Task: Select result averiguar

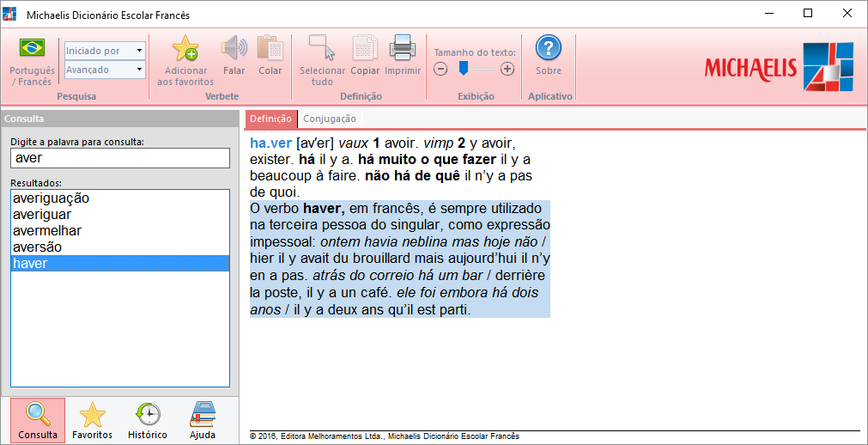Action: 120,214
